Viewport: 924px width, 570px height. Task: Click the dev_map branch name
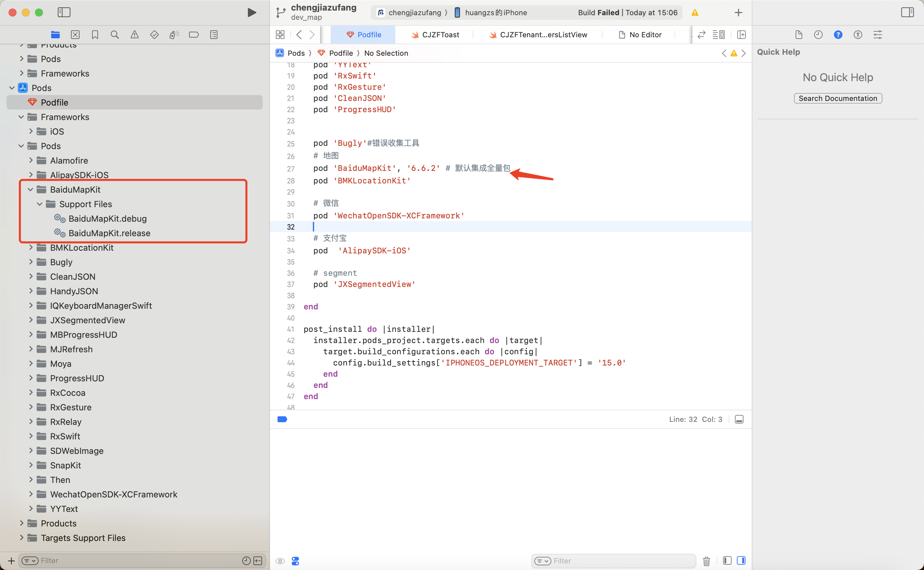coord(306,17)
